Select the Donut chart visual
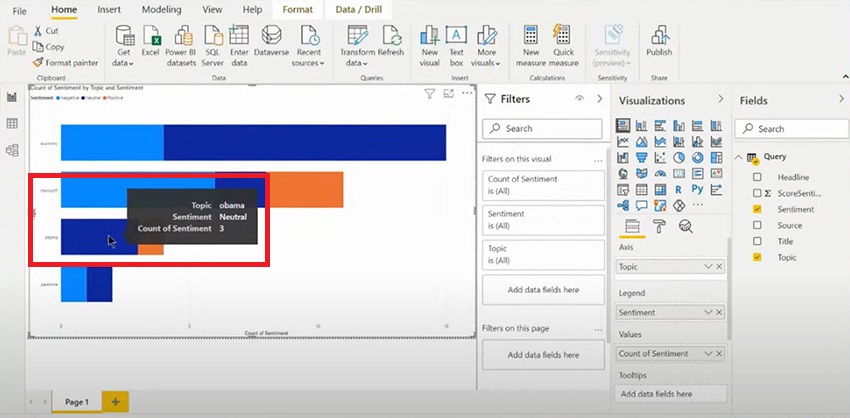Image resolution: width=850 pixels, height=418 pixels. pos(697,158)
